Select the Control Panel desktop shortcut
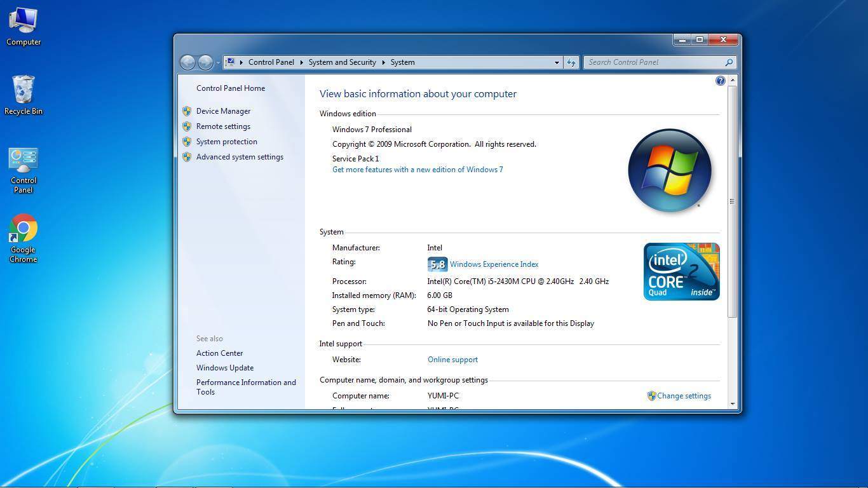 click(x=24, y=170)
